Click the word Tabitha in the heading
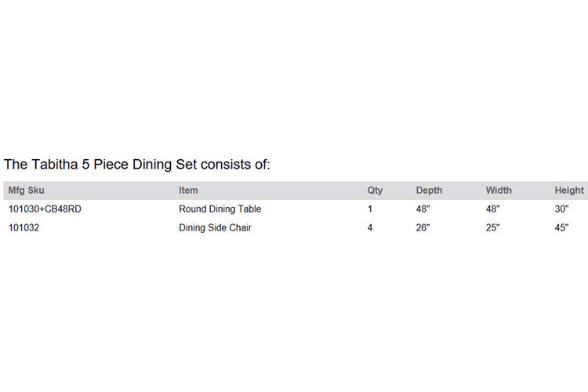The image size is (588, 392). tap(55, 165)
